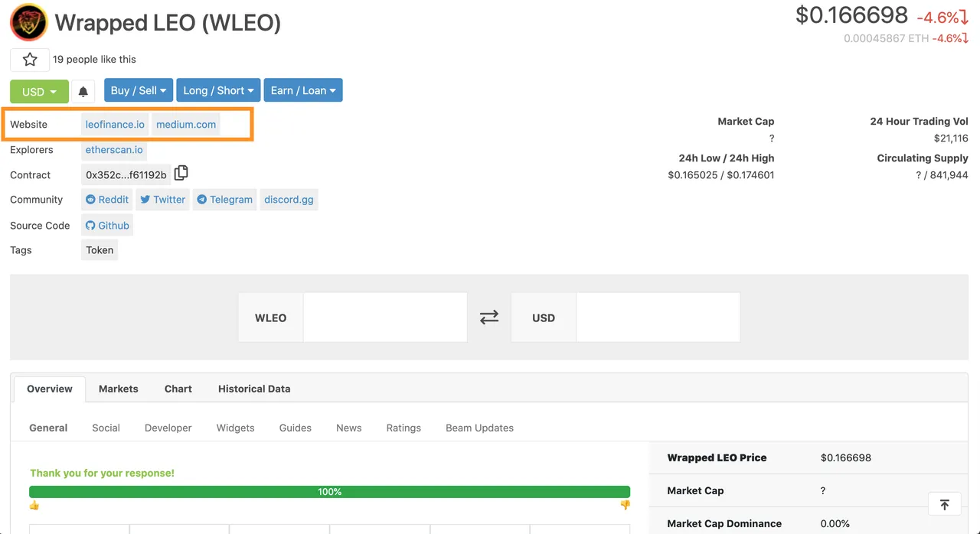The image size is (980, 534).
Task: Open medium.com website link
Action: click(x=186, y=125)
